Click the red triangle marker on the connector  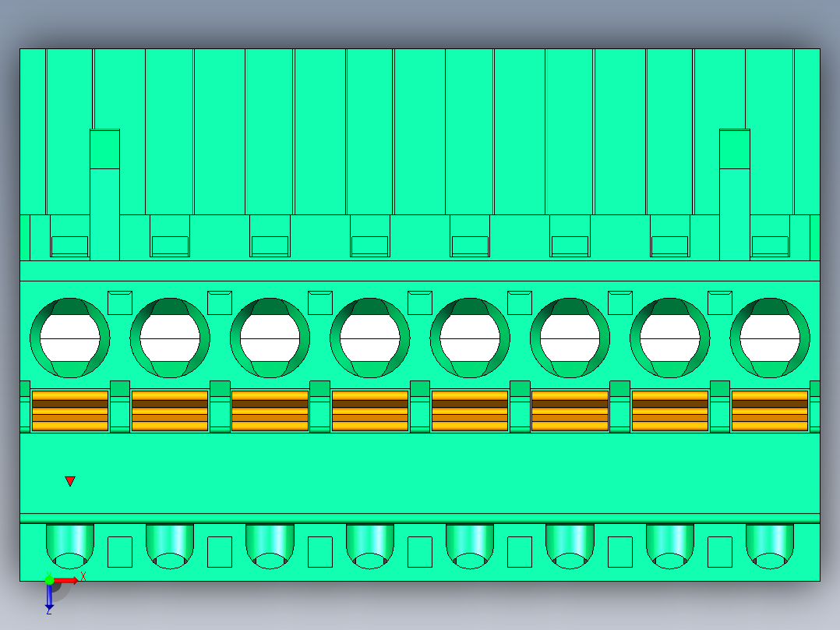click(x=69, y=481)
